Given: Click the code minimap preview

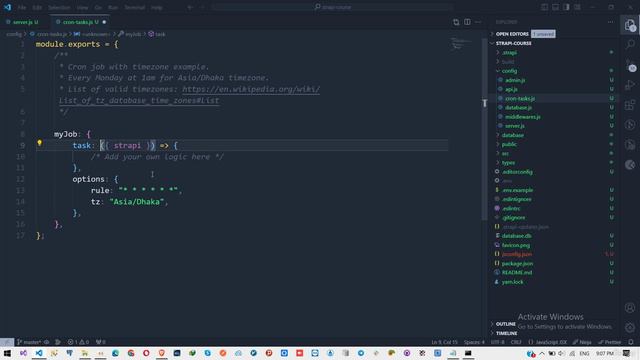Looking at the screenshot, I should (x=462, y=44).
